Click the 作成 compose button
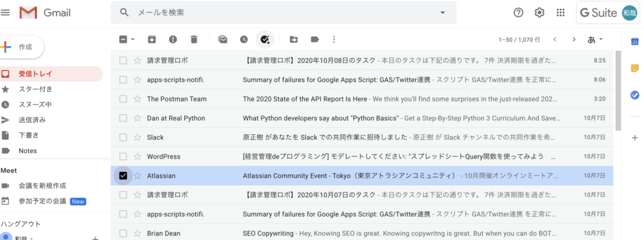Viewport: 644px width, 240px height. (x=21, y=47)
